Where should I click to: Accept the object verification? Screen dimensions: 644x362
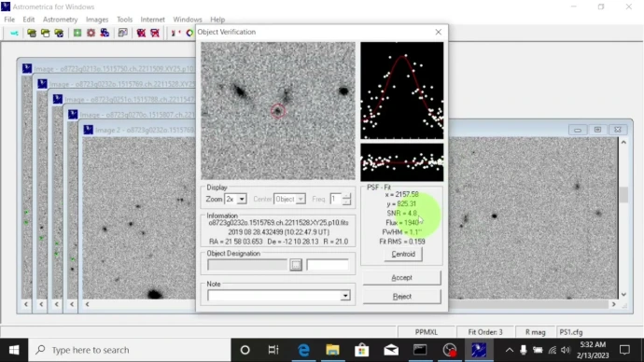(401, 278)
